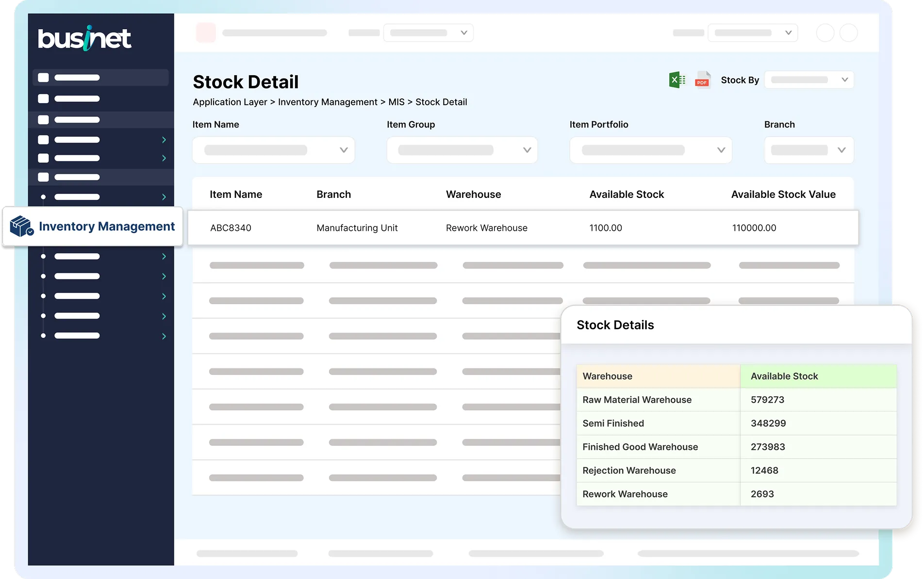Open the Item Portfolio filter dropdown
The height and width of the screenshot is (579, 924).
click(651, 150)
